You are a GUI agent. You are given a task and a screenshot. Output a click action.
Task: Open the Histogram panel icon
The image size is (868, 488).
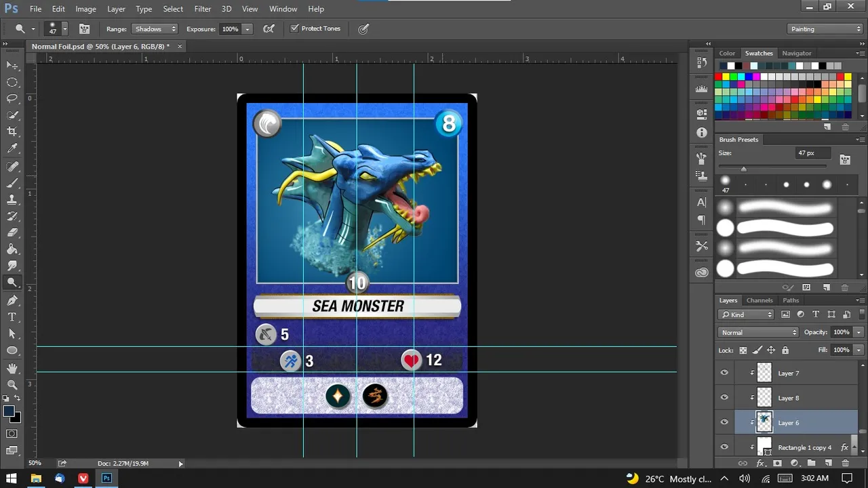702,88
